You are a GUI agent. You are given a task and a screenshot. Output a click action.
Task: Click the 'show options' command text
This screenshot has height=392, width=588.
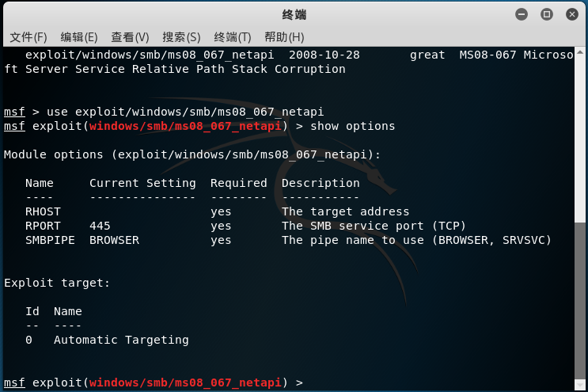352,126
